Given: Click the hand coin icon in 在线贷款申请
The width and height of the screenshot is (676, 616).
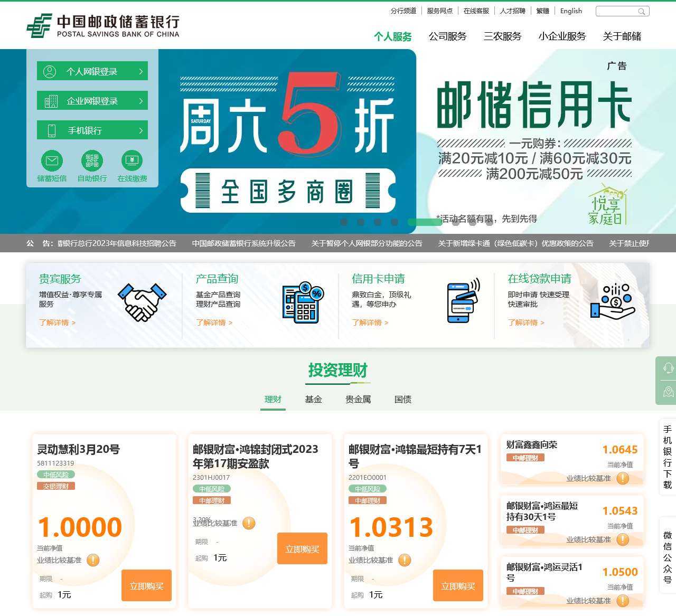Looking at the screenshot, I should click(612, 301).
